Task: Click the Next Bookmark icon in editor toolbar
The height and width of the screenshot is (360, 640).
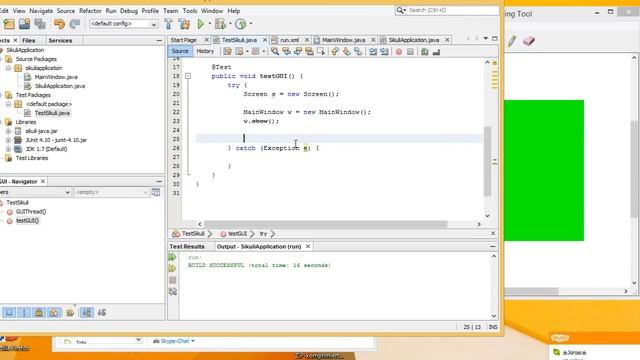Action: coord(347,51)
